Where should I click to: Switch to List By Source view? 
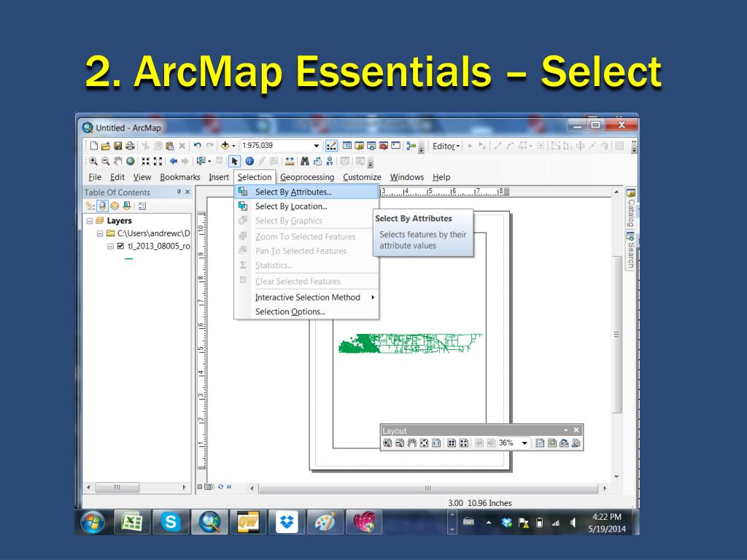(x=102, y=206)
